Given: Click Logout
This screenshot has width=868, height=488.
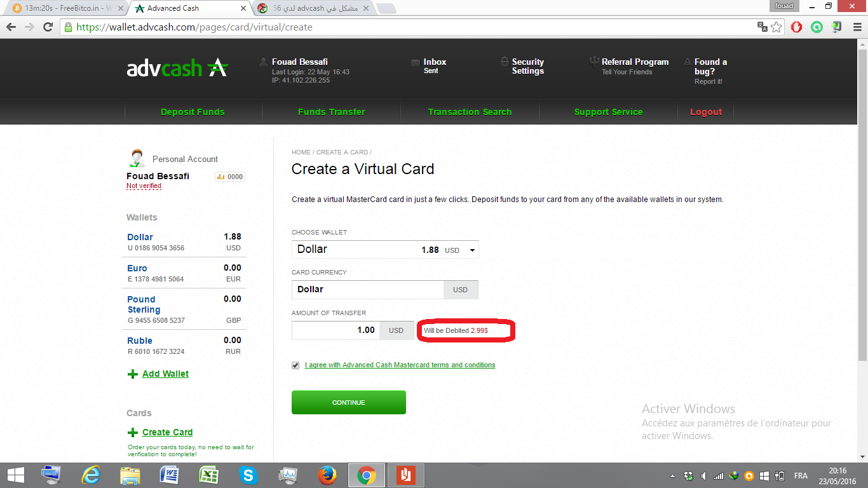Looking at the screenshot, I should coord(706,112).
